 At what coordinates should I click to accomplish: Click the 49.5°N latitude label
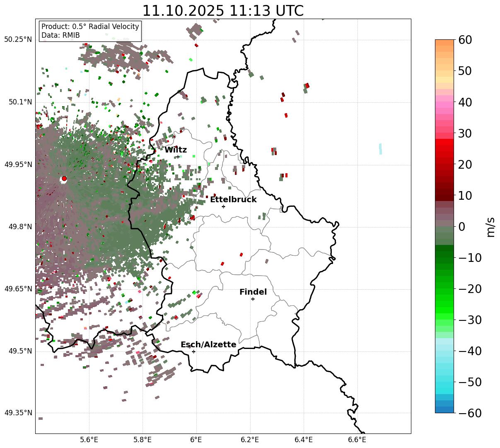20,351
